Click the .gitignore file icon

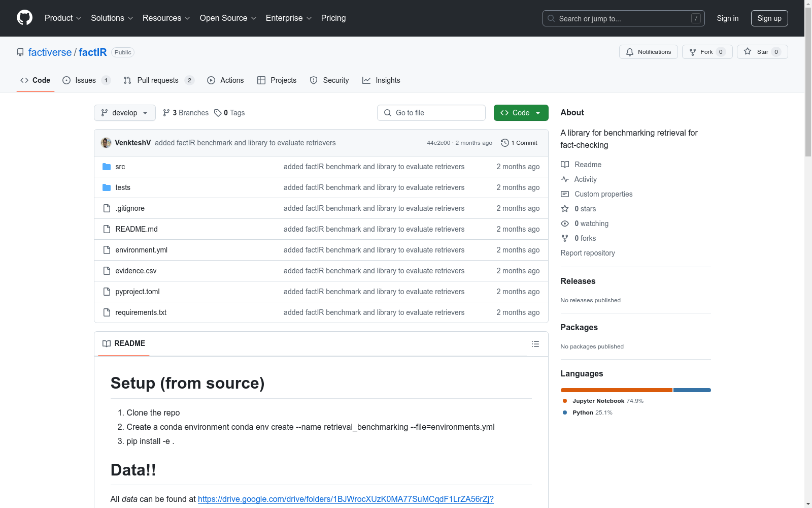pyautogui.click(x=107, y=208)
